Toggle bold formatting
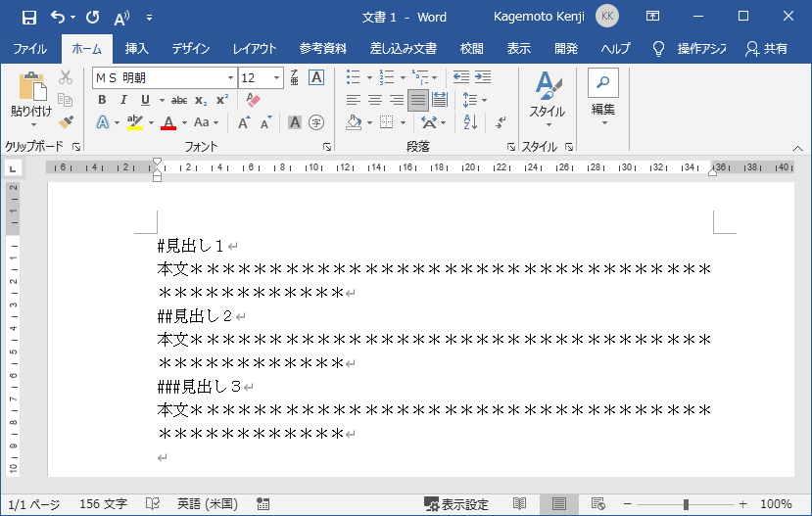 [102, 100]
